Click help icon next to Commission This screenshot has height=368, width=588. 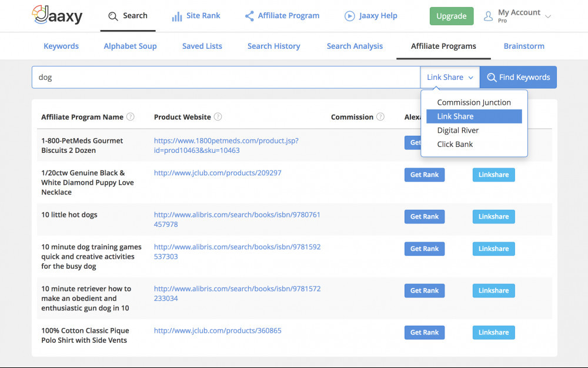coord(380,116)
